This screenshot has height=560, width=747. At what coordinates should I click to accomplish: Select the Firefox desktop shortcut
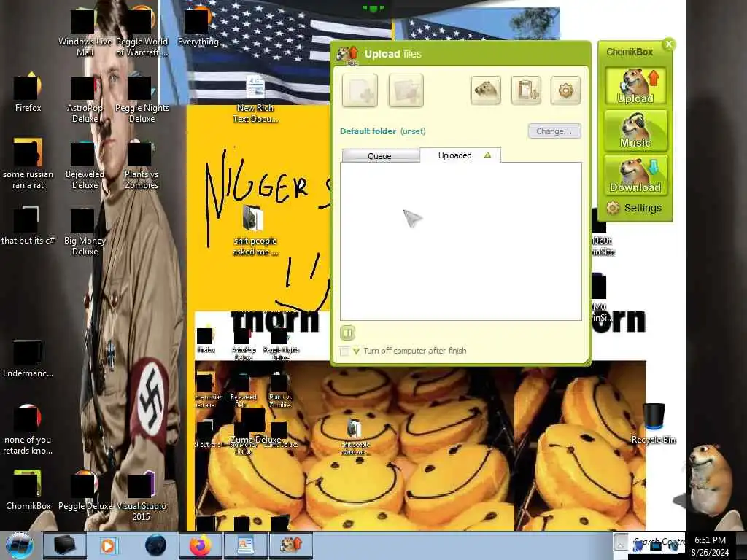pyautogui.click(x=28, y=93)
